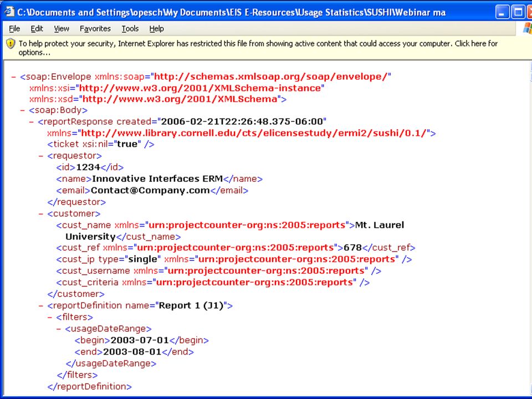Image resolution: width=532 pixels, height=399 pixels.
Task: Click the cust_ip type single value
Action: coord(142,259)
